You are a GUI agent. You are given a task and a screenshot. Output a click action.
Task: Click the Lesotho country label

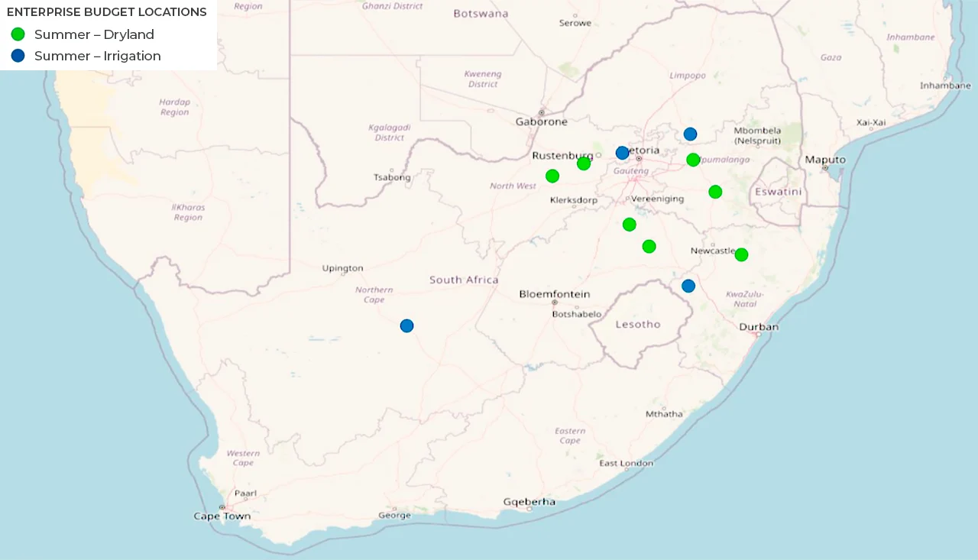[x=638, y=325]
